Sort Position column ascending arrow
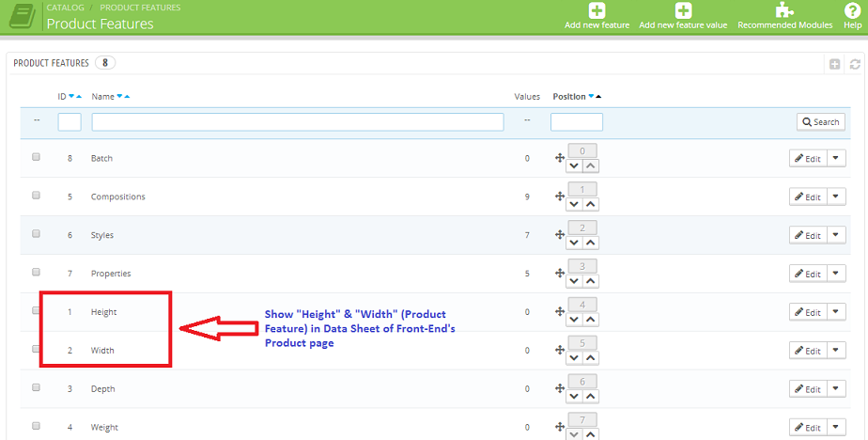 pos(598,97)
